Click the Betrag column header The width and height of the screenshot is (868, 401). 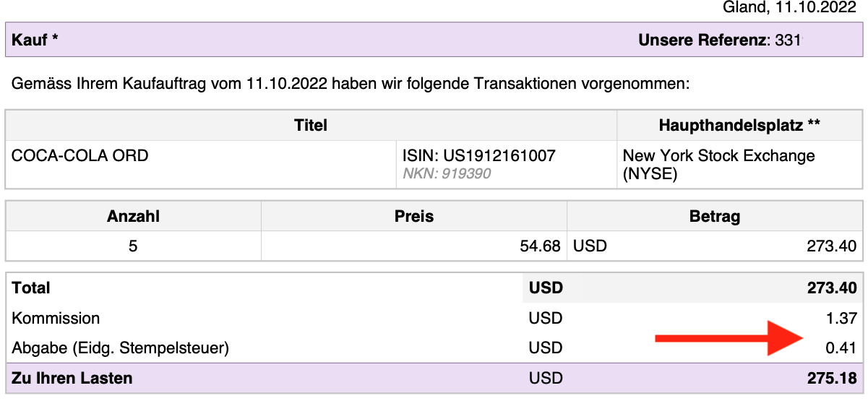point(715,216)
